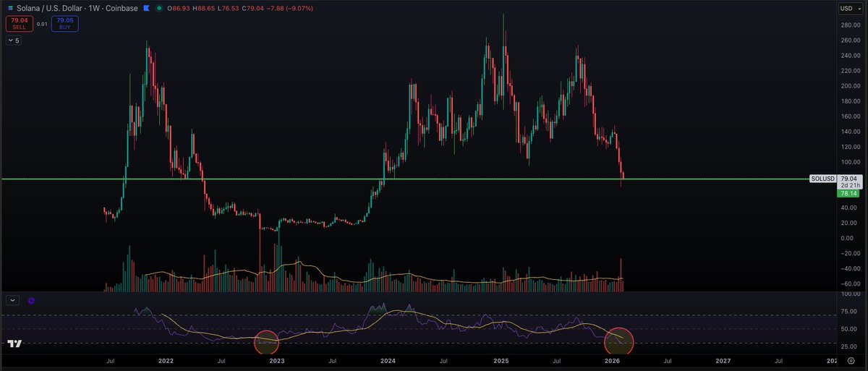This screenshot has height=371, width=868.
Task: Click the green 78.14 price label
Action: point(847,194)
